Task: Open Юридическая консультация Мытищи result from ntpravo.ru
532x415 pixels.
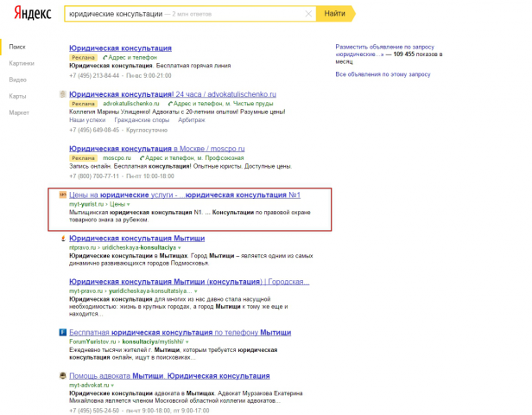Action: pyautogui.click(x=136, y=239)
